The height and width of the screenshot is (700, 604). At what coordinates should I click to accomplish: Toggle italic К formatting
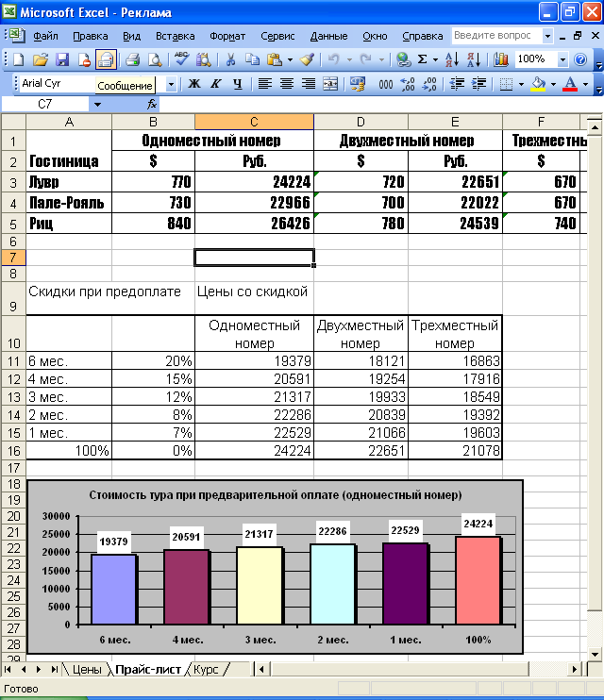click(x=216, y=83)
